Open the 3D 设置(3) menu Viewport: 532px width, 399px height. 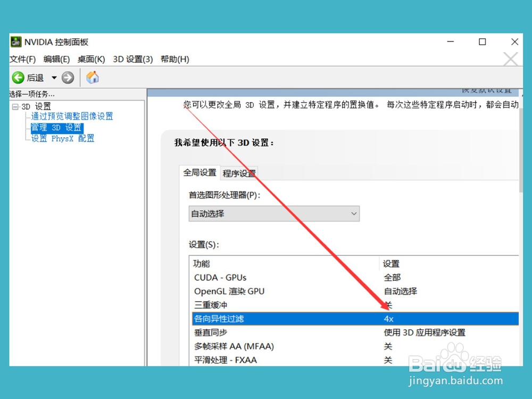[x=133, y=60]
